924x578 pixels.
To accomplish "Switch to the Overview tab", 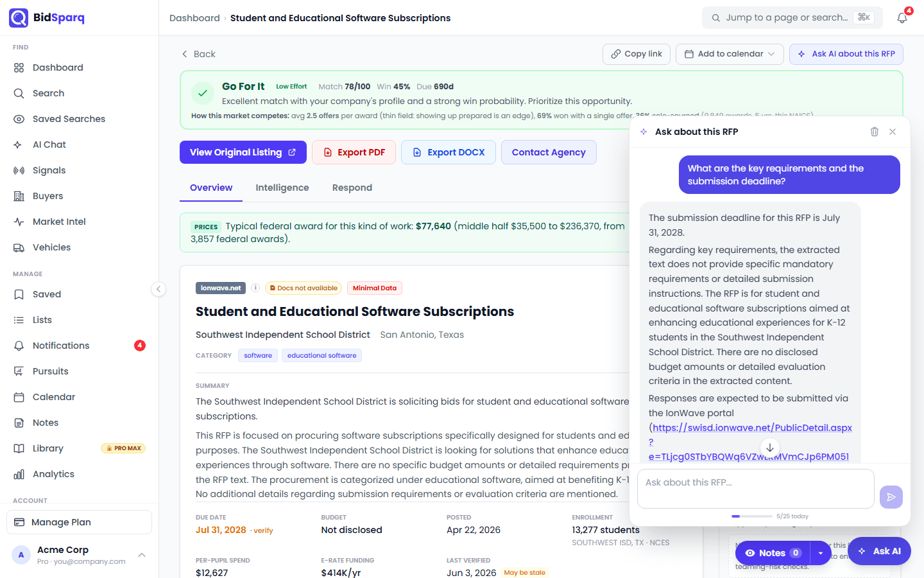I will 211,188.
